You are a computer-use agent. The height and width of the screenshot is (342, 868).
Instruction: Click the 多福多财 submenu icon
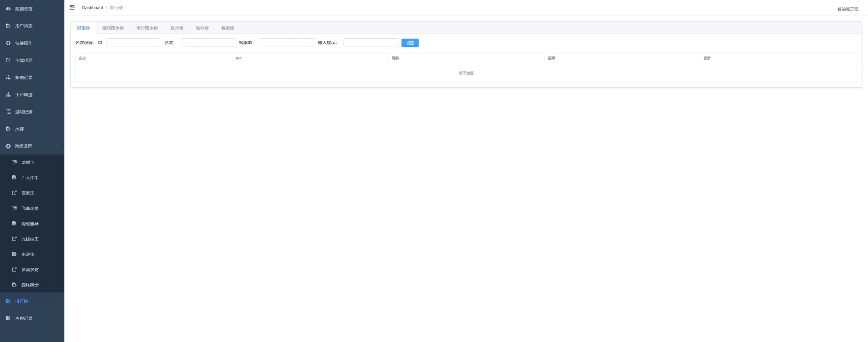(x=14, y=269)
